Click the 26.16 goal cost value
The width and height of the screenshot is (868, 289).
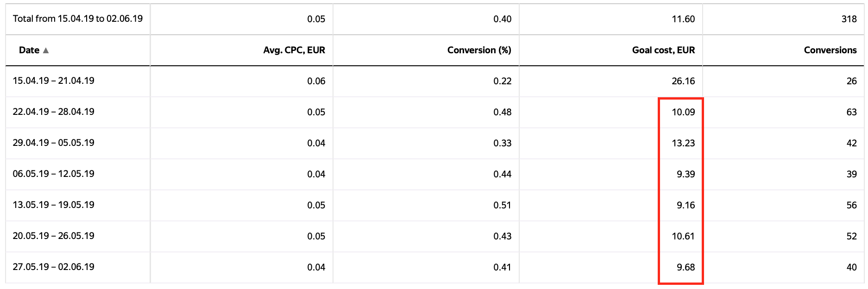tap(683, 81)
